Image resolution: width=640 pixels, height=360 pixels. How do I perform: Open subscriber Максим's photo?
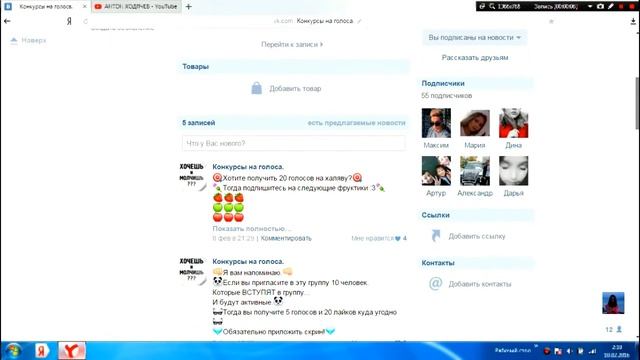(x=436, y=123)
